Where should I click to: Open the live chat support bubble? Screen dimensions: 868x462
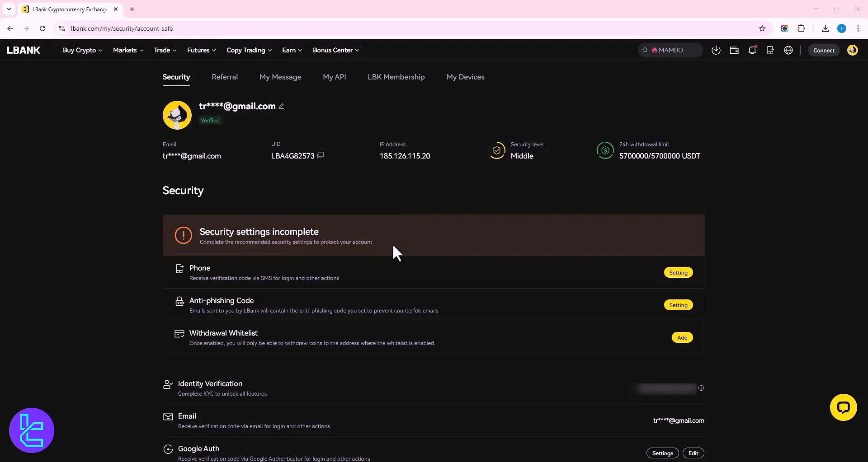tap(843, 407)
